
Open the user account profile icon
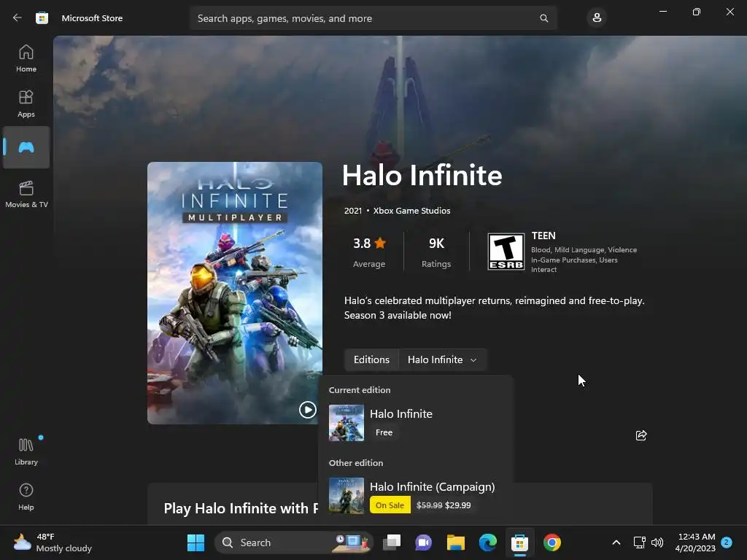point(597,18)
